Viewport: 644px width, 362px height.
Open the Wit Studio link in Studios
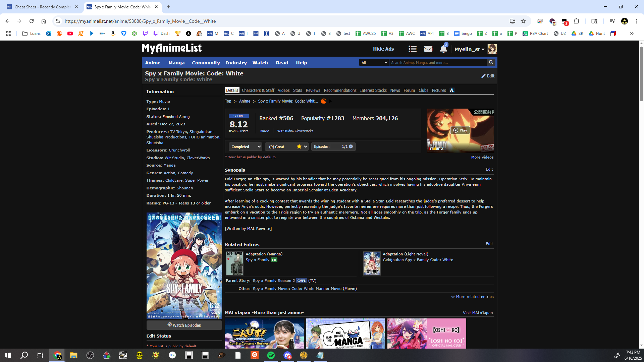174,158
